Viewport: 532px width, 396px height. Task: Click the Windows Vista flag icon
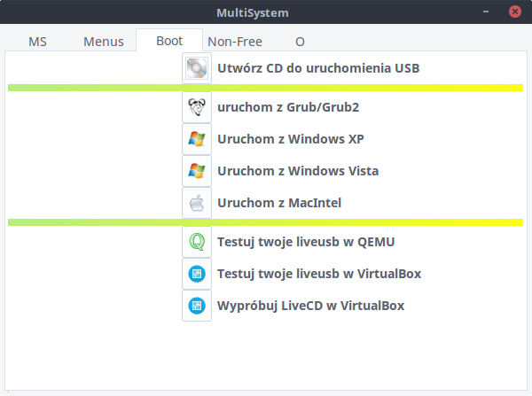pyautogui.click(x=197, y=171)
